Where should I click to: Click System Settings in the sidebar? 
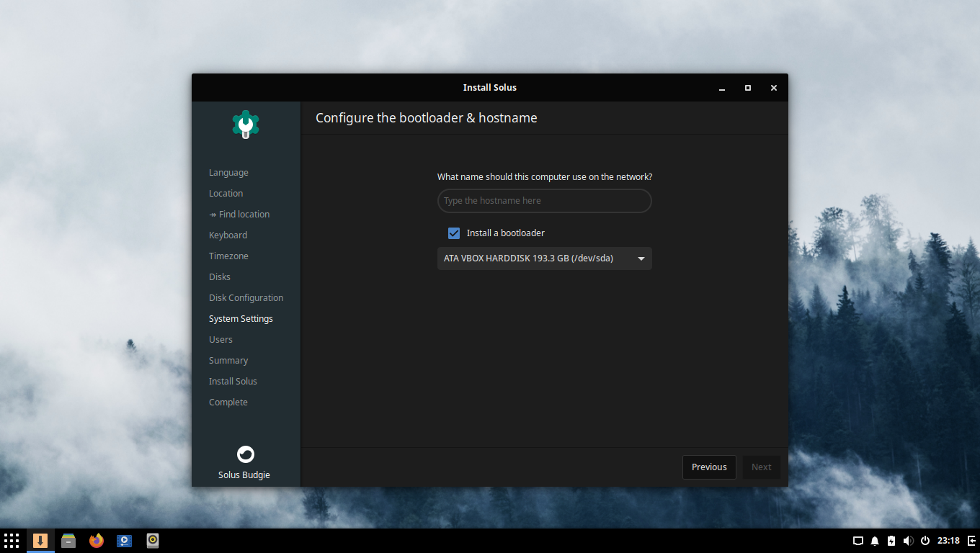[241, 319]
